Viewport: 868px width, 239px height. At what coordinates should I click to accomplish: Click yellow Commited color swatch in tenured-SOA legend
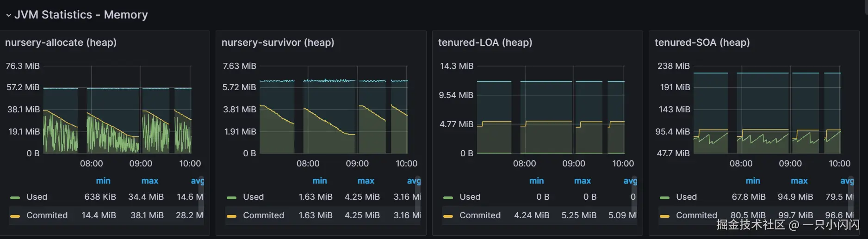click(x=664, y=216)
